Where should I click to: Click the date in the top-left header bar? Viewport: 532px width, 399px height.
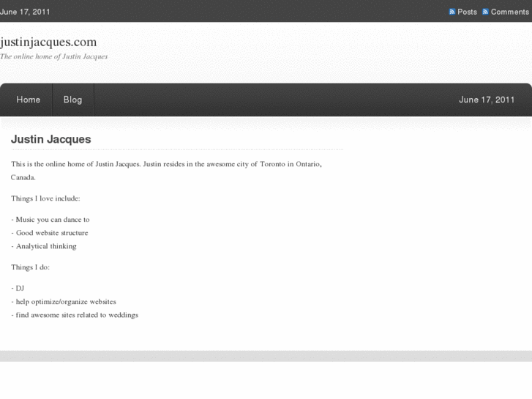point(25,12)
